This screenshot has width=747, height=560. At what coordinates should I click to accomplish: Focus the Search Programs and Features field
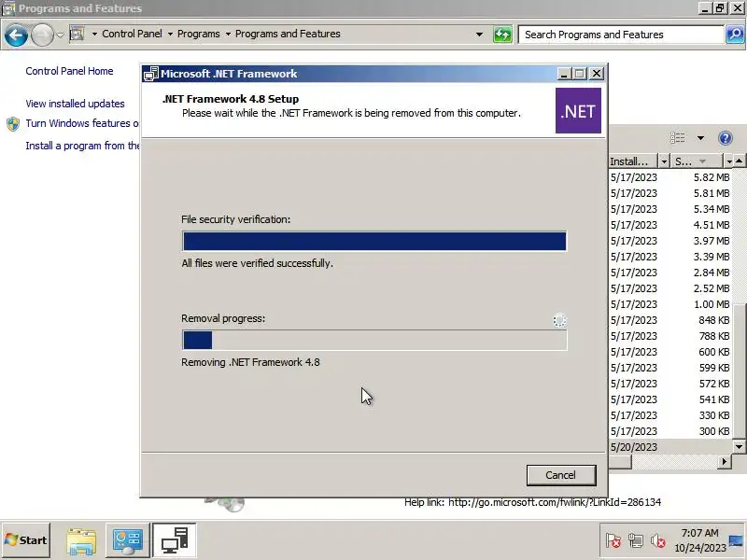click(621, 35)
